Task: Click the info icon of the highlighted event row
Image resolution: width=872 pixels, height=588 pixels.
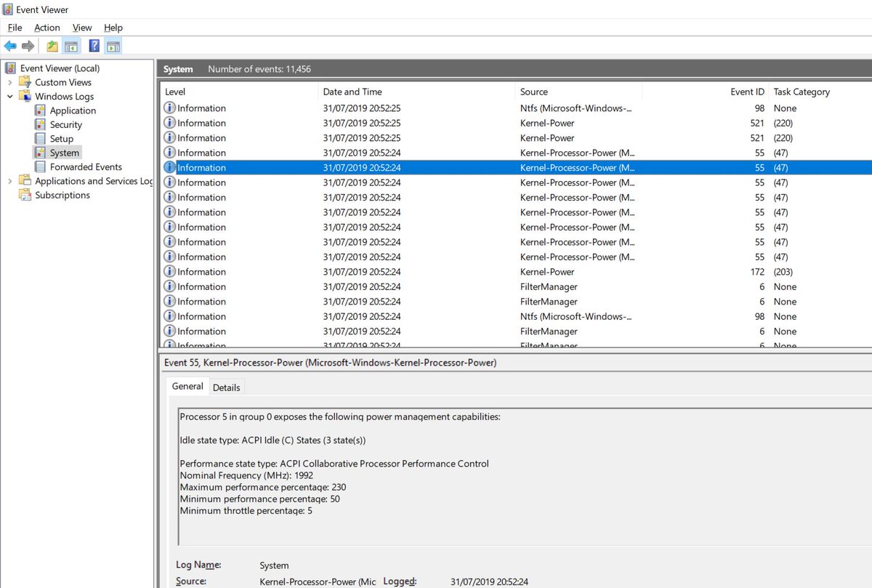Action: pos(170,167)
